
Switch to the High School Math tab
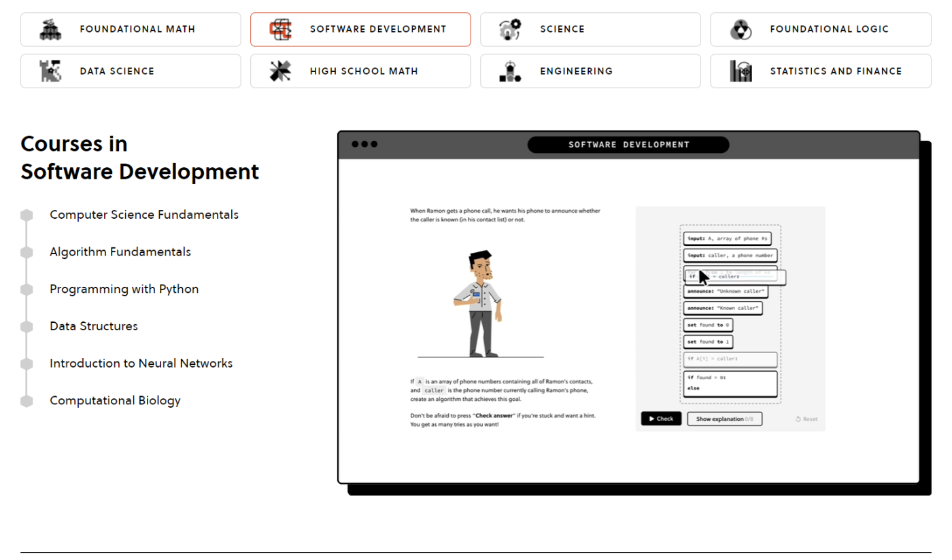point(360,71)
